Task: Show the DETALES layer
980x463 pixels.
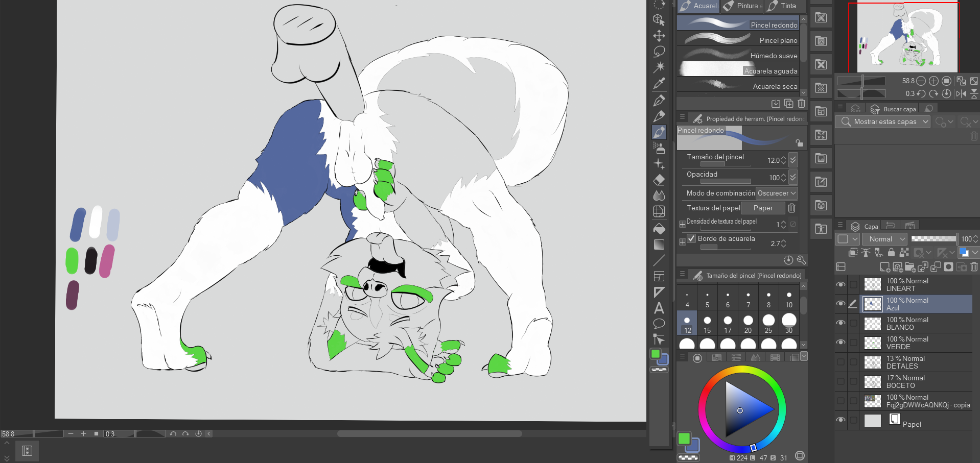Action: coord(841,362)
